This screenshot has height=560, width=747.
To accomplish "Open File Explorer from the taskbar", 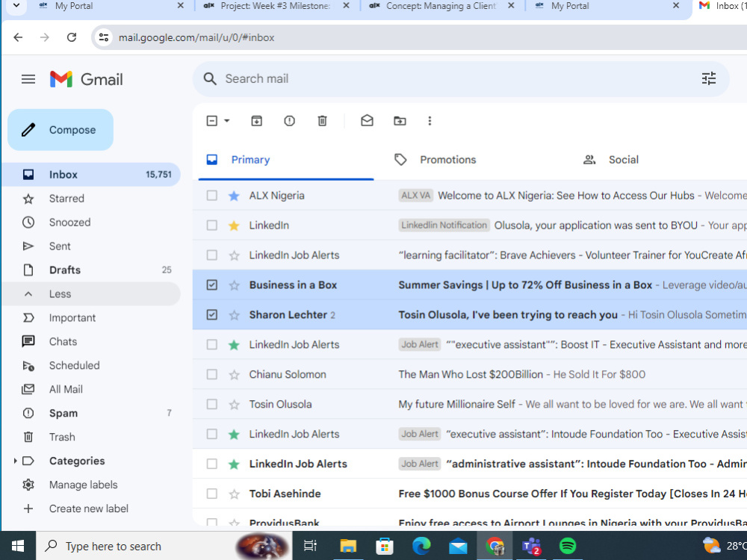I will (x=348, y=546).
